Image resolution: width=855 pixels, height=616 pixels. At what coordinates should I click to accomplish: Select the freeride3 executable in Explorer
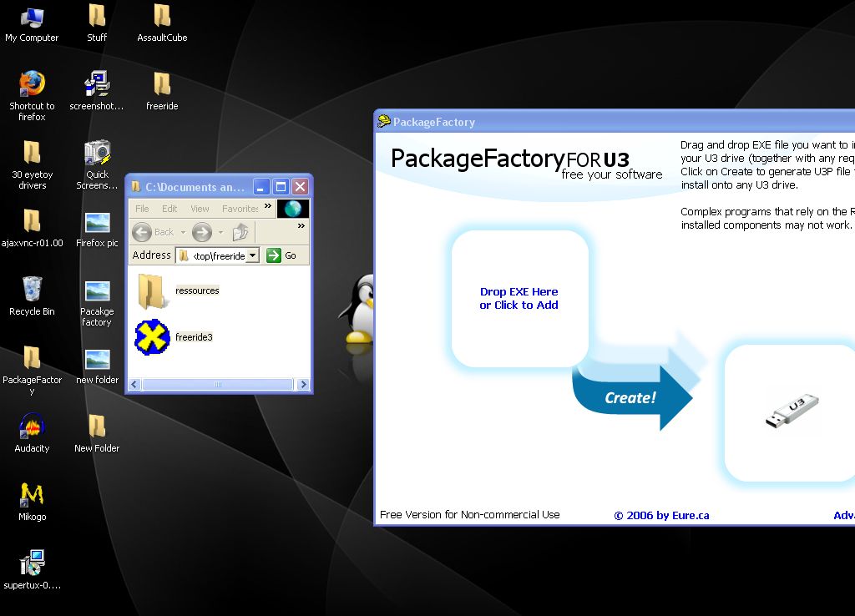(x=174, y=337)
